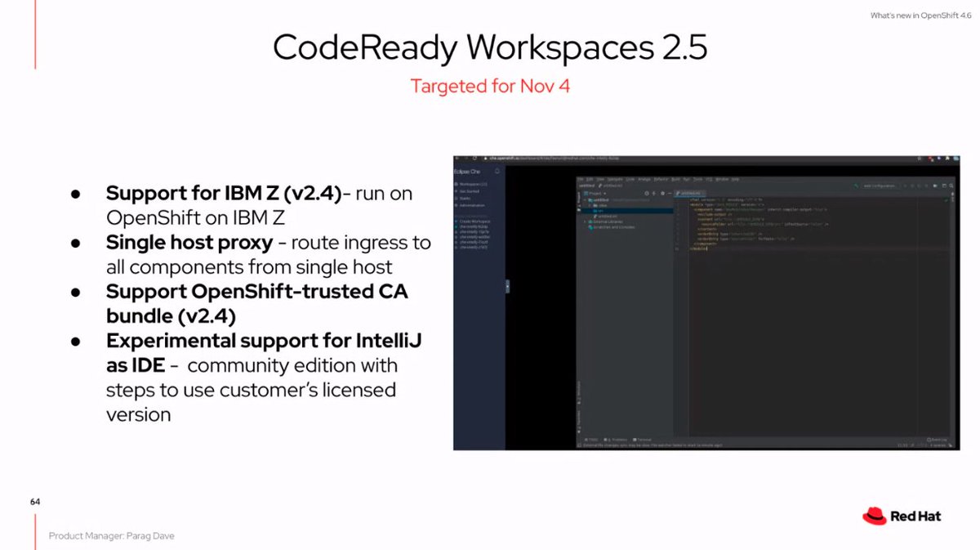Collapse the untitled project root node
980x550 pixels.
point(585,199)
